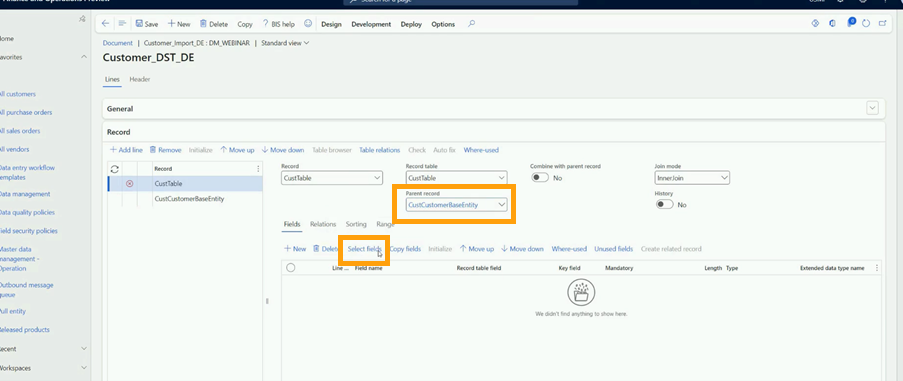The width and height of the screenshot is (903, 381).
Task: Select the CustCustomerBaseEntity record row
Action: click(185, 199)
